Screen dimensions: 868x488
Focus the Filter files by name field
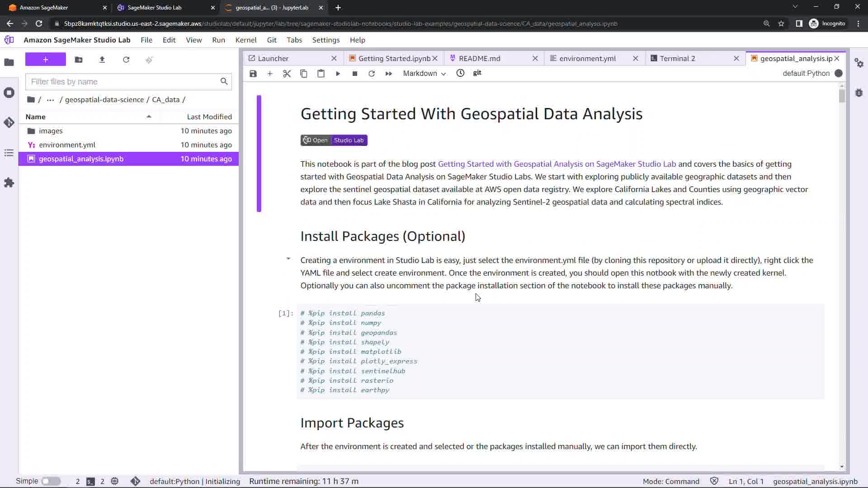123,82
